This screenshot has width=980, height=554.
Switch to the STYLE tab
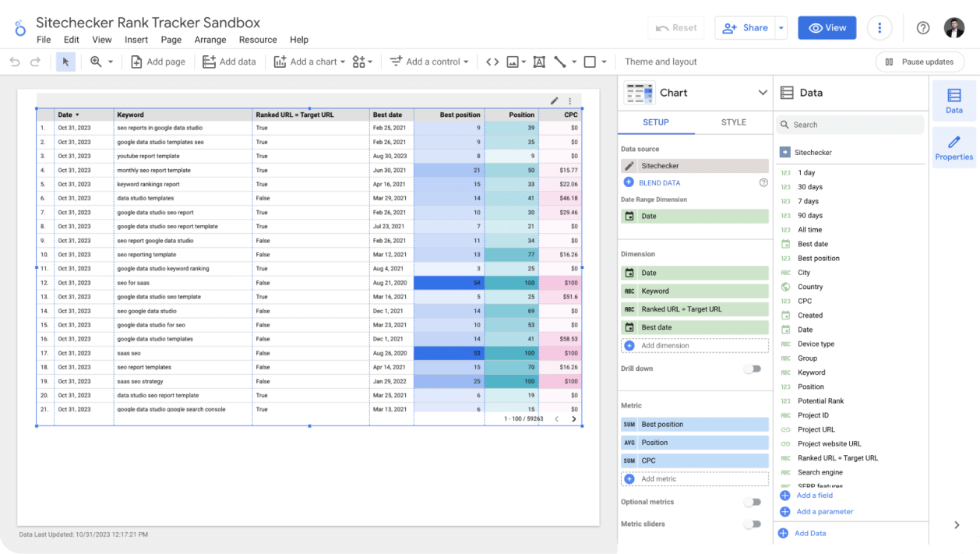pos(734,122)
